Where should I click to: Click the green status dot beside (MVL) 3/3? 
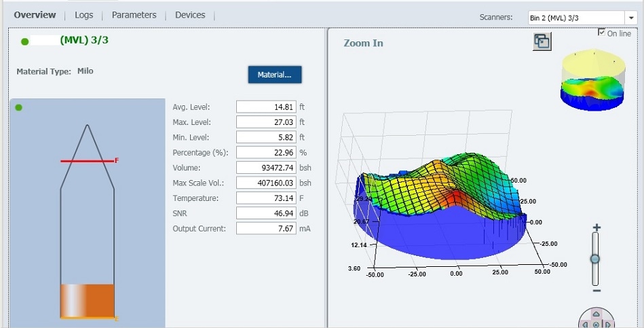click(x=24, y=41)
